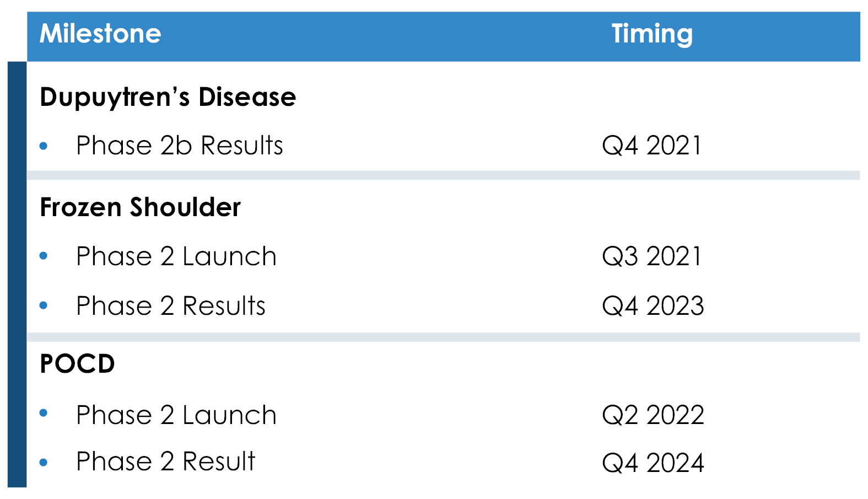Click the bullet beside Phase 2 Results
This screenshot has height=499, width=868.
pos(44,305)
